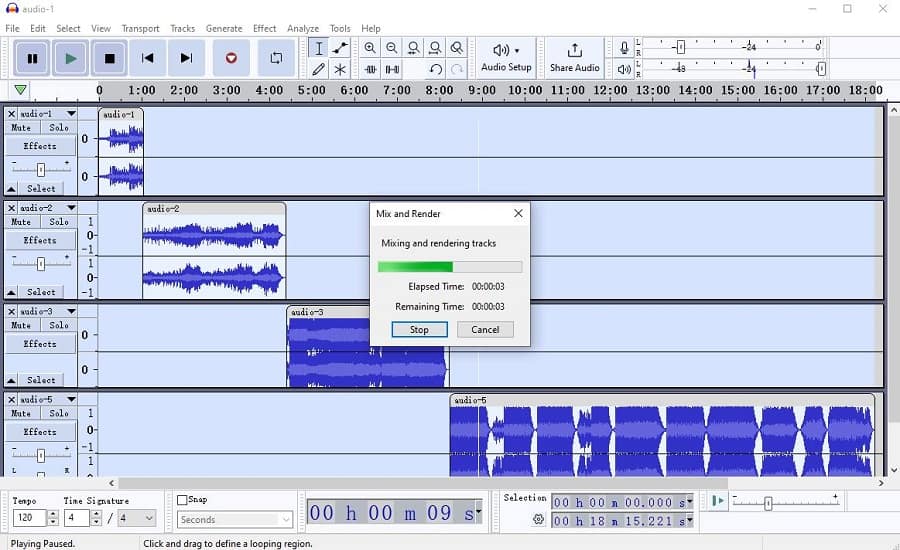Open the Effect menu
This screenshot has width=900, height=550.
point(264,29)
